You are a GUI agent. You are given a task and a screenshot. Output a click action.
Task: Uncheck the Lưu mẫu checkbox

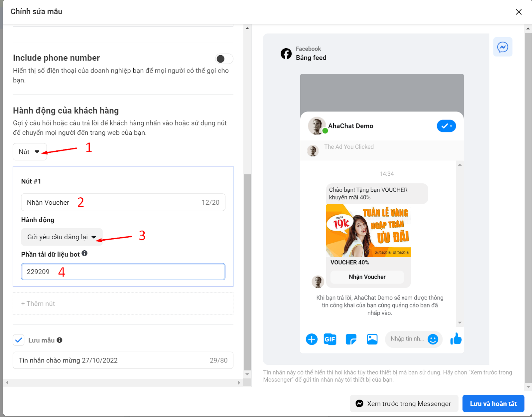coord(19,340)
